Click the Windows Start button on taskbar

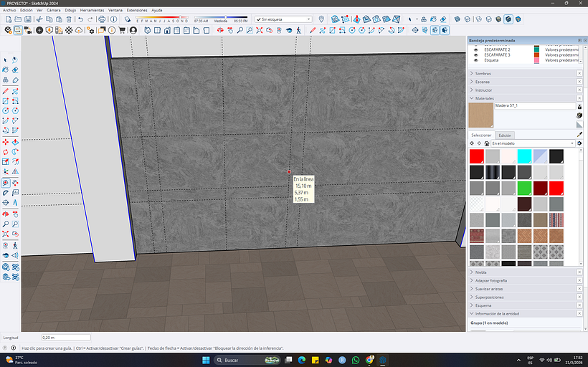(x=206, y=360)
